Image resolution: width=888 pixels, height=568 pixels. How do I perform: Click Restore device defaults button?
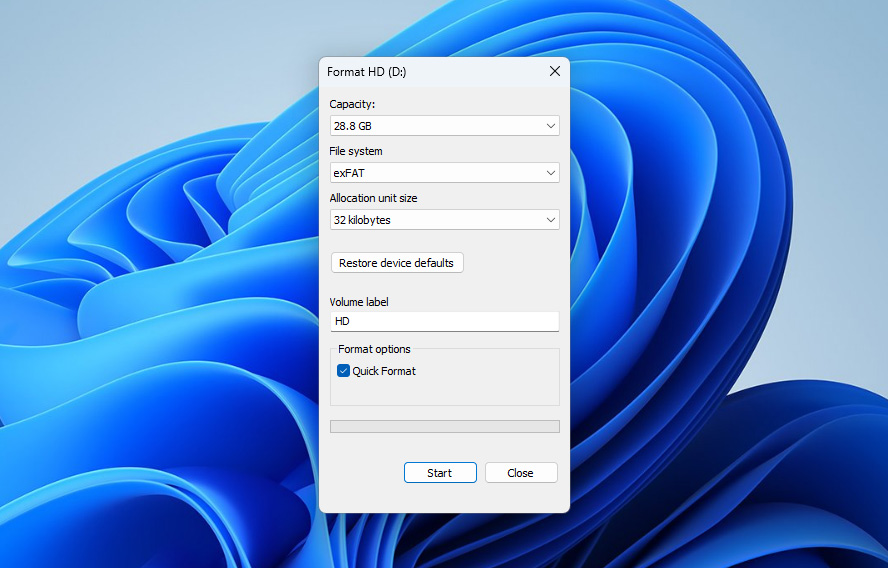tap(397, 263)
